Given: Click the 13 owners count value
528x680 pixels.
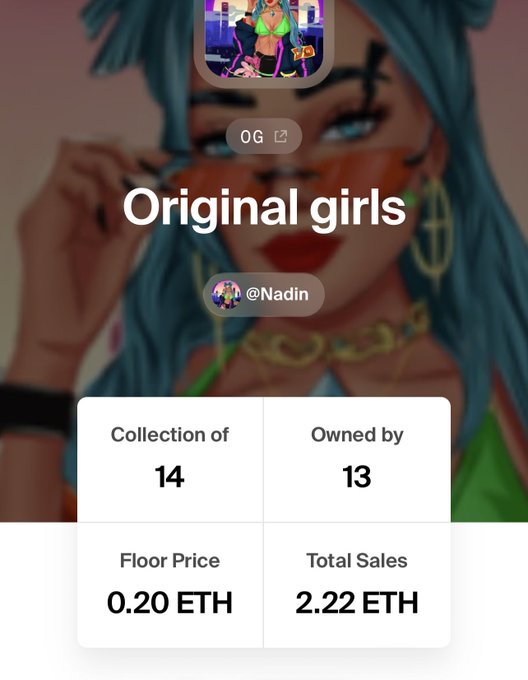Looking at the screenshot, I should (x=357, y=477).
